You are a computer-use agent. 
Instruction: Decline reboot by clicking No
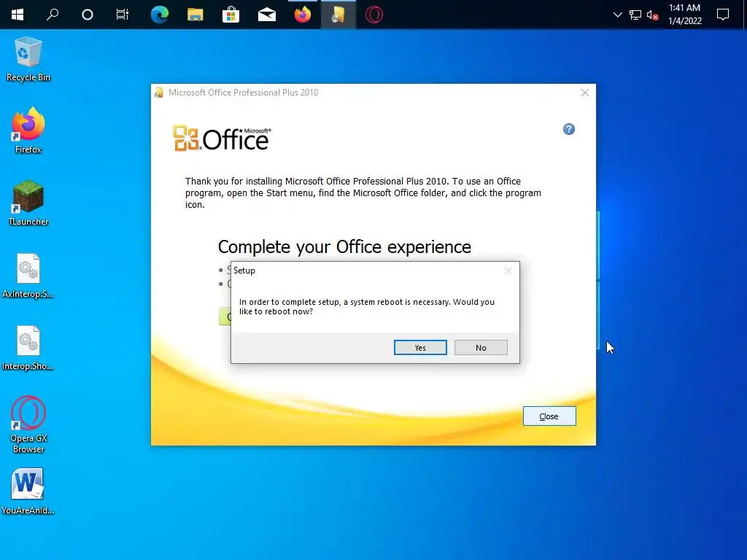coord(481,348)
